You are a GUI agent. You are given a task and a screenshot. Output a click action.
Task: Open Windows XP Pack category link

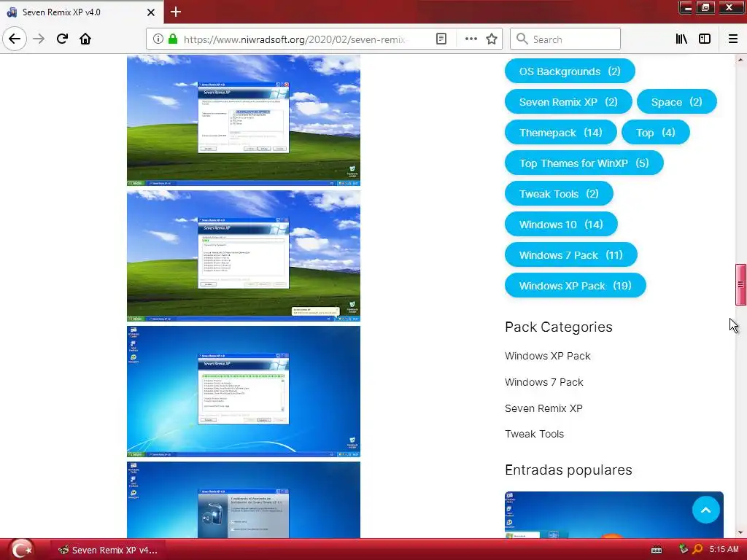pyautogui.click(x=548, y=356)
